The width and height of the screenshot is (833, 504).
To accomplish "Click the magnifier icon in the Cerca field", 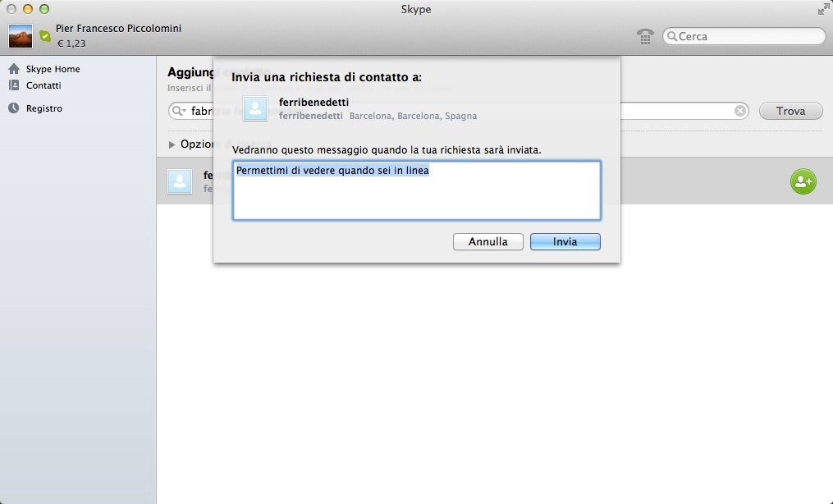I will (x=671, y=37).
